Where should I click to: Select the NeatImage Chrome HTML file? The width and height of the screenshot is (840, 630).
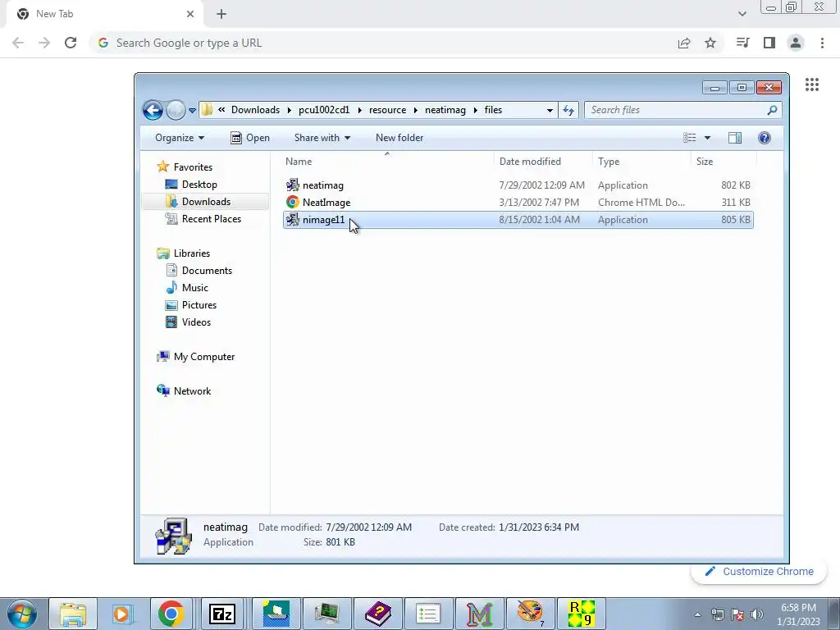point(518,203)
